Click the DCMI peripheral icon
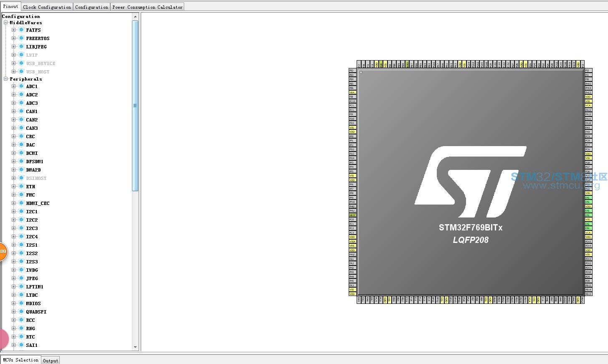This screenshot has height=364, width=608. (21, 153)
